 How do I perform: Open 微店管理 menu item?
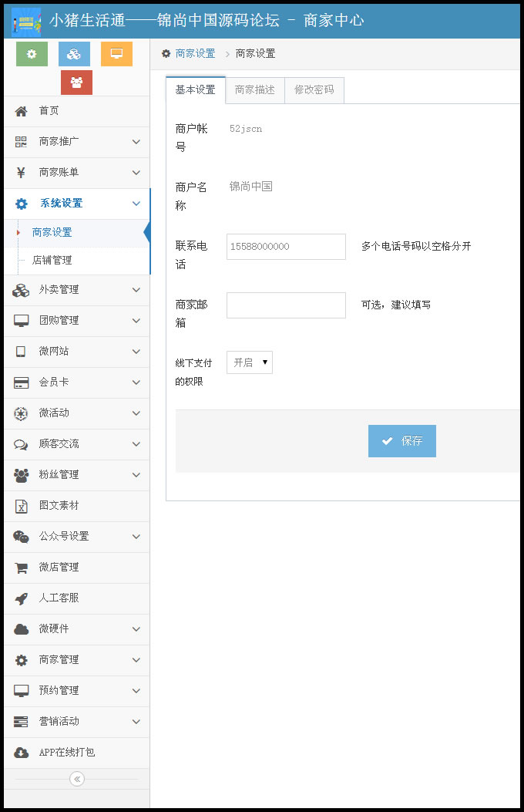click(x=77, y=568)
